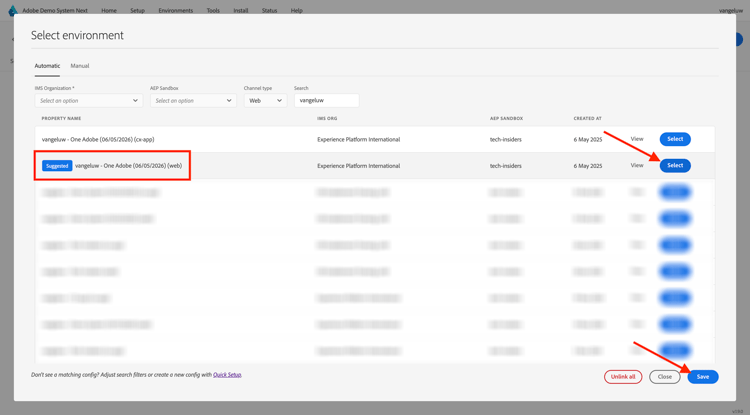The height and width of the screenshot is (415, 750).
Task: Click the IMS ORG column header
Action: pyautogui.click(x=327, y=118)
